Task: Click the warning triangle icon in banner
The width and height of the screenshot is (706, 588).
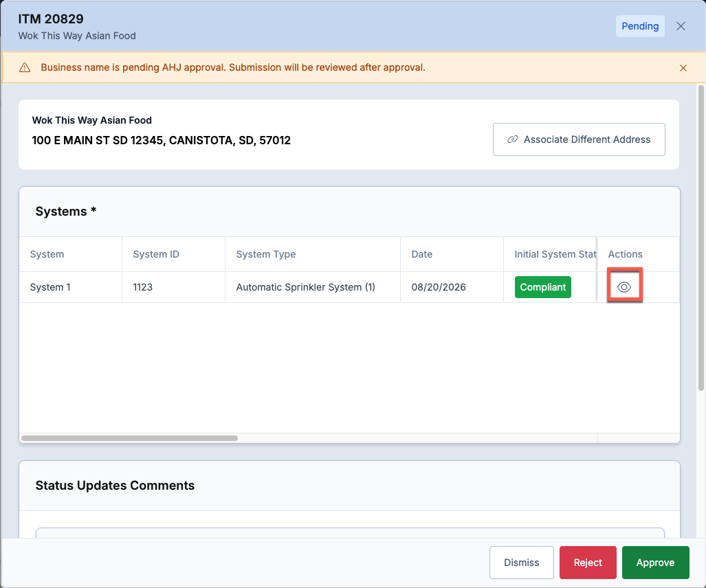Action: click(25, 67)
